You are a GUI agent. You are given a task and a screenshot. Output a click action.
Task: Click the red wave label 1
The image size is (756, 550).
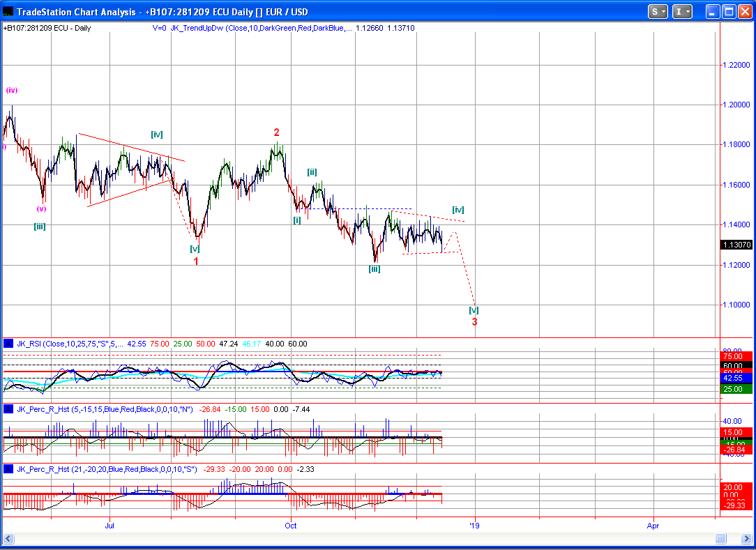pos(196,261)
